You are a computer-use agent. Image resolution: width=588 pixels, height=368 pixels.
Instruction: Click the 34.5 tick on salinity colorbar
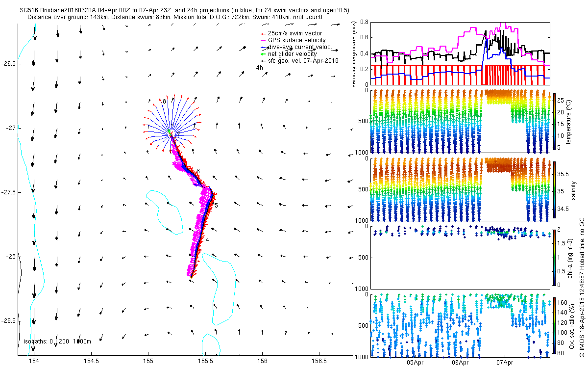click(563, 210)
